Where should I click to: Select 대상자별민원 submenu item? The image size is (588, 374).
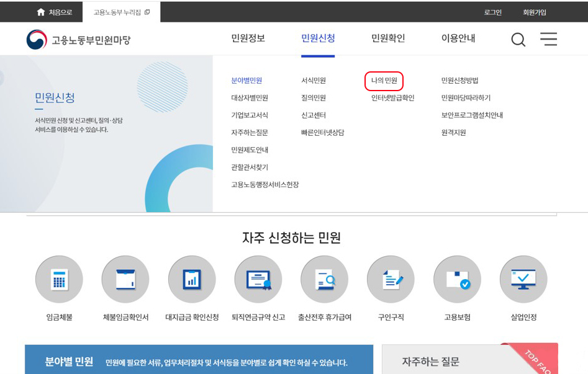250,98
